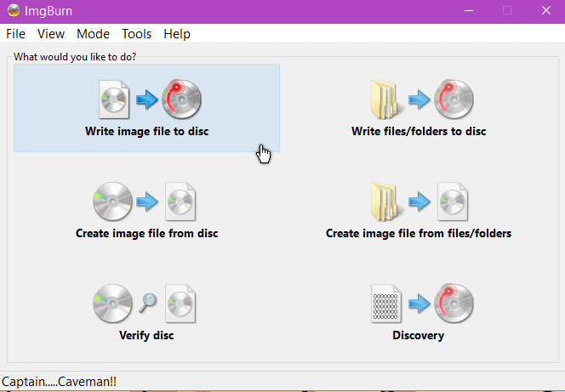Viewport: 565px width, 392px height.
Task: Open the View menu
Action: pyautogui.click(x=51, y=34)
